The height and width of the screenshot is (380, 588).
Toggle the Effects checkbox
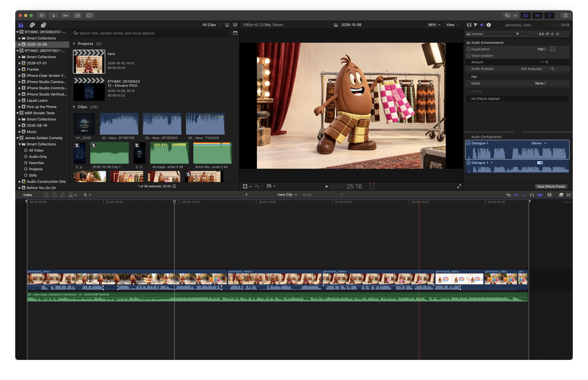pyautogui.click(x=468, y=91)
